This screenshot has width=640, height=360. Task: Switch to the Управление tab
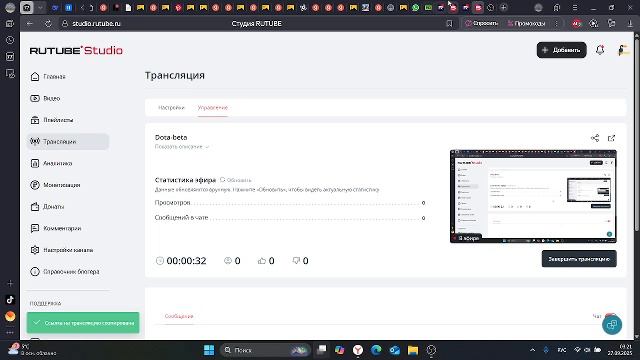coord(213,108)
